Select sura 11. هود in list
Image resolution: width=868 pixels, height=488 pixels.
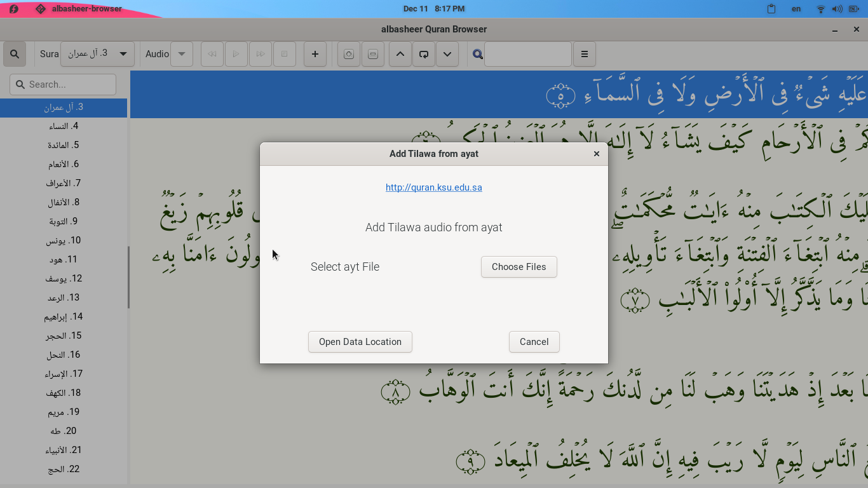[x=64, y=260]
